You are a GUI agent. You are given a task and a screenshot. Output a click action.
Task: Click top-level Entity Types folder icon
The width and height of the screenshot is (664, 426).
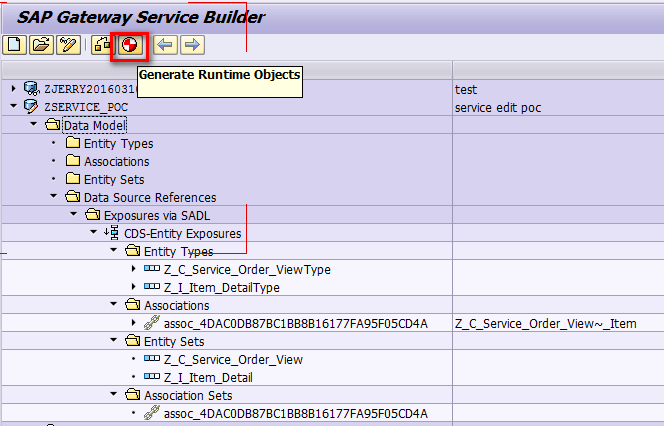(x=73, y=142)
